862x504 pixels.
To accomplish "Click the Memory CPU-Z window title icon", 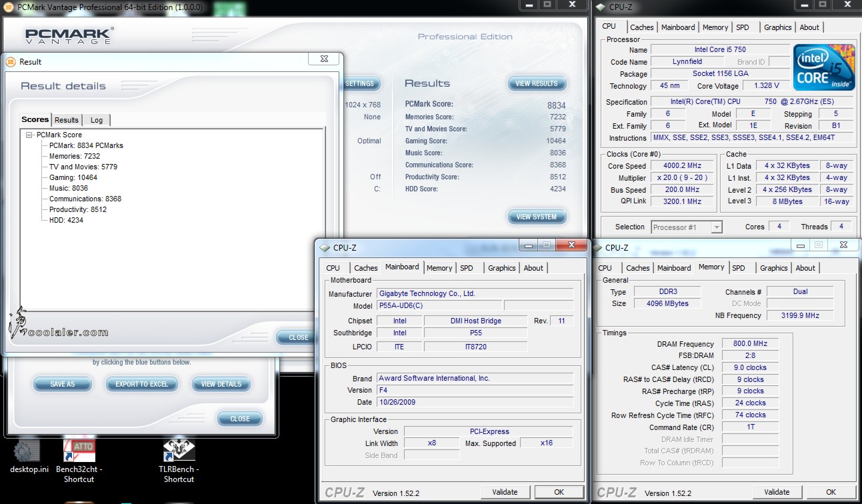I will click(x=596, y=247).
